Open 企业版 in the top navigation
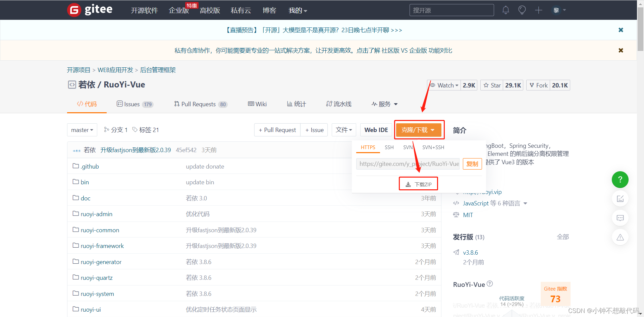This screenshot has height=317, width=644. point(179,10)
